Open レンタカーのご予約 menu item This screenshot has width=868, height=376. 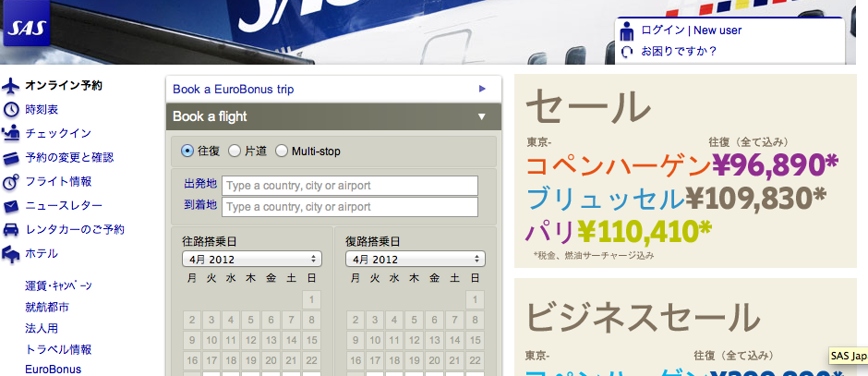75,230
